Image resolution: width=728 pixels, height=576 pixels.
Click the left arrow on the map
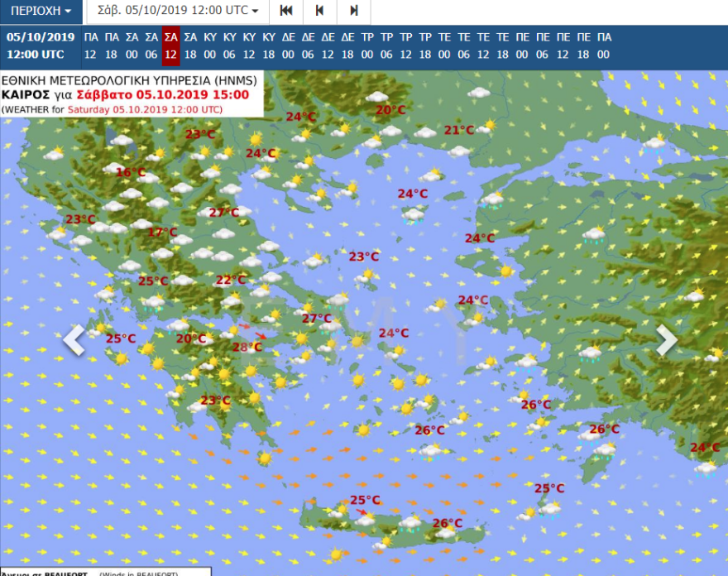[74, 340]
